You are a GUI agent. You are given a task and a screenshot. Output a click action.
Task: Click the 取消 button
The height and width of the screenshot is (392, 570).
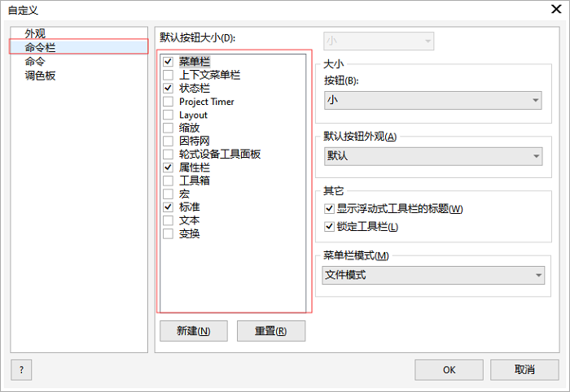pos(524,369)
